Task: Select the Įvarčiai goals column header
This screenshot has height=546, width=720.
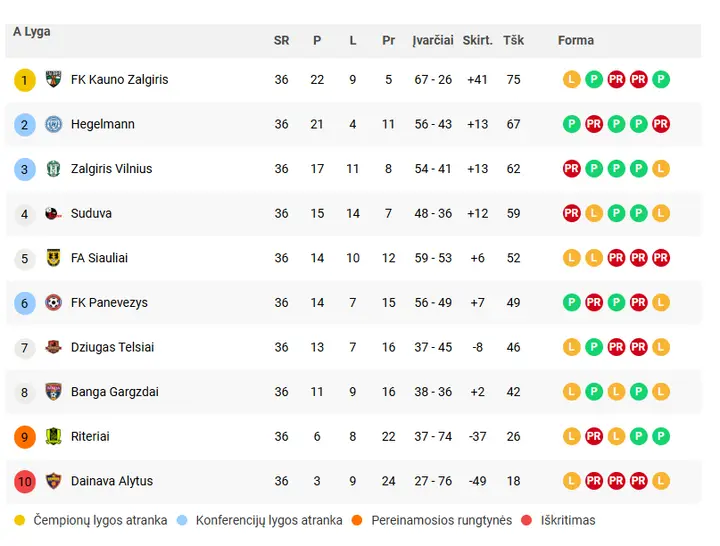Action: (x=433, y=40)
